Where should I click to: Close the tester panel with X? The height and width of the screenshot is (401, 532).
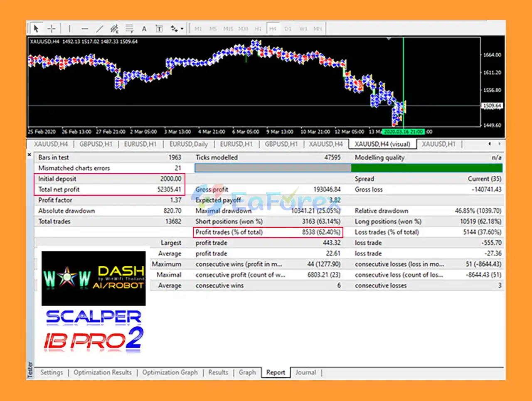[x=30, y=155]
